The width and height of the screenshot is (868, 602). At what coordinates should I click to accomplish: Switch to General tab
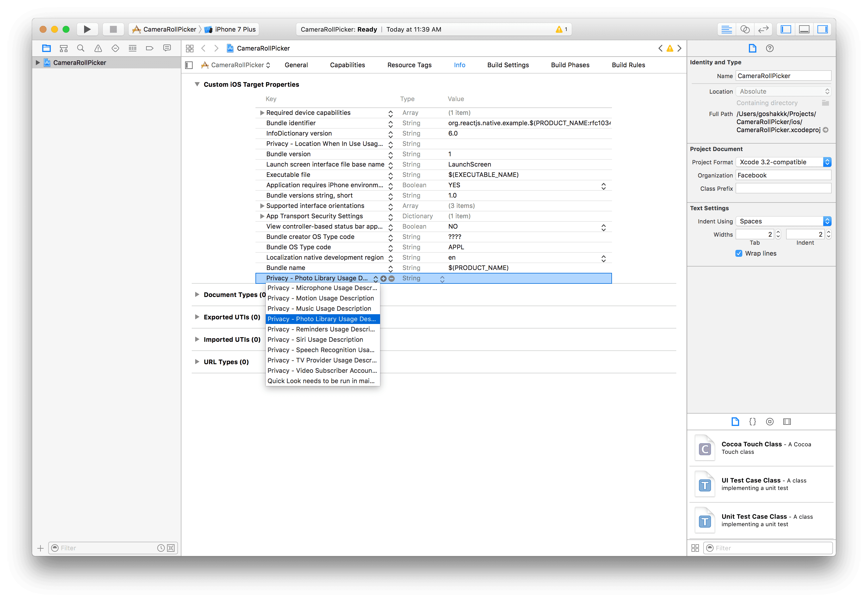tap(296, 65)
